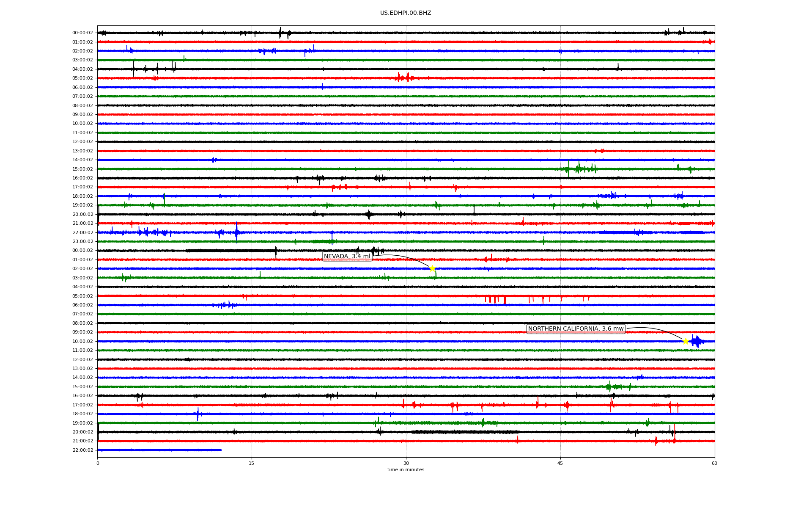The width and height of the screenshot is (812, 508).
Task: Select the NEVADA, 3.4 ml annotation label
Action: point(347,257)
